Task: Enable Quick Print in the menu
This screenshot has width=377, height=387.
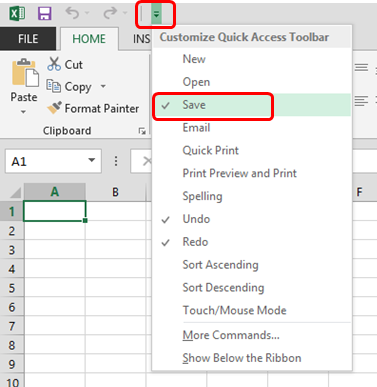Action: [252, 151]
